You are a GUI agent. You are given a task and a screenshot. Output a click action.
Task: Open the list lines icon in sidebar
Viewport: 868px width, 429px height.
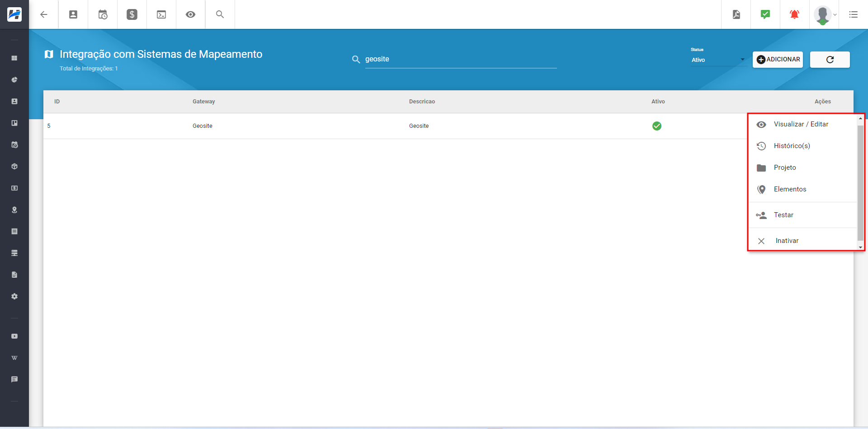[x=14, y=232]
